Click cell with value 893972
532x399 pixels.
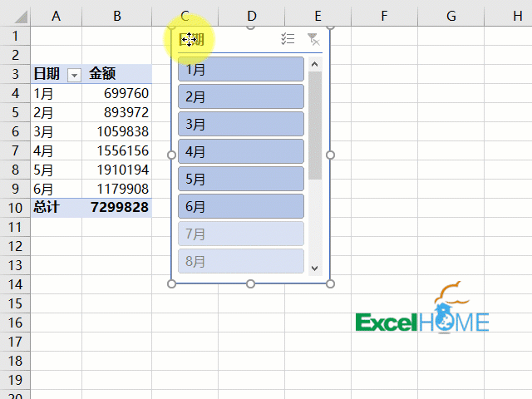pyautogui.click(x=117, y=112)
